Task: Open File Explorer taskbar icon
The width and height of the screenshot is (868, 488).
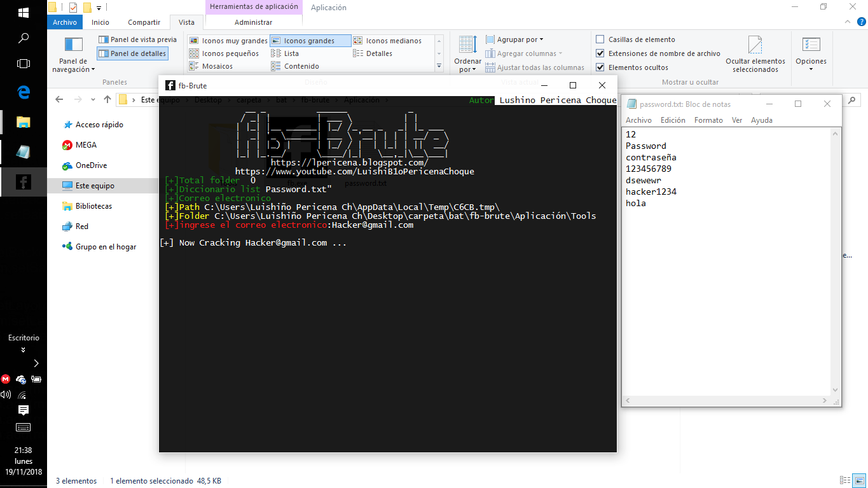Action: point(24,122)
